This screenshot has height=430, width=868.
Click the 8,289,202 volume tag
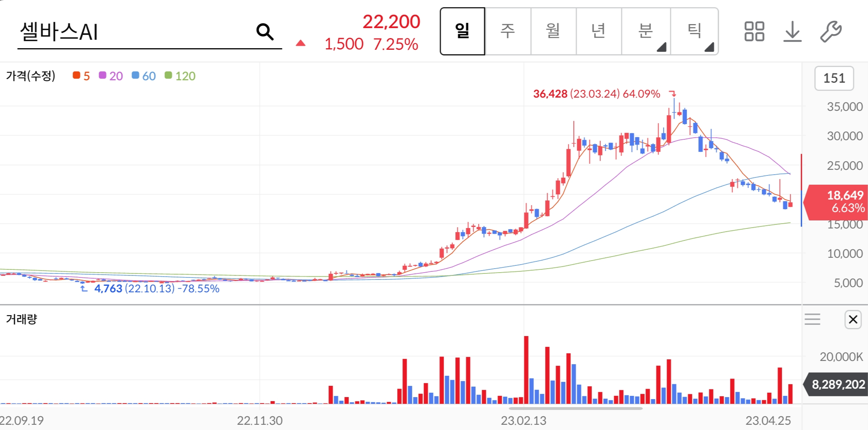(836, 384)
